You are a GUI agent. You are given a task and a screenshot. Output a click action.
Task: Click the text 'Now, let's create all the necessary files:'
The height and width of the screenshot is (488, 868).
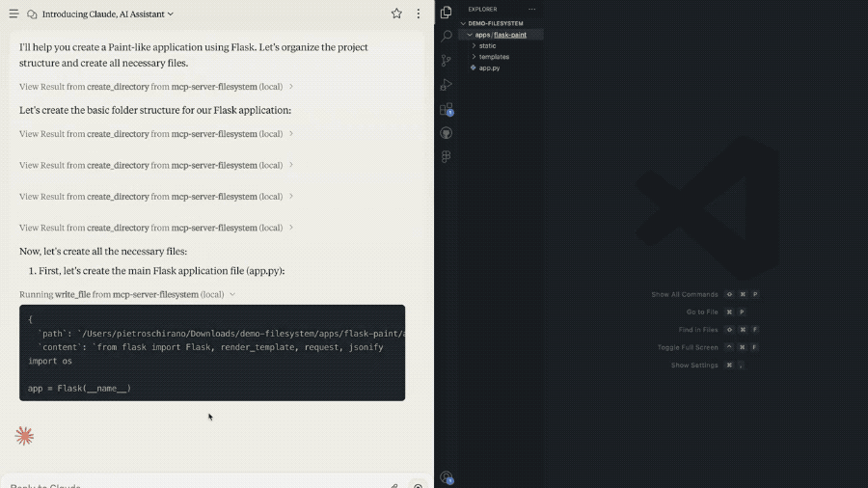(103, 251)
